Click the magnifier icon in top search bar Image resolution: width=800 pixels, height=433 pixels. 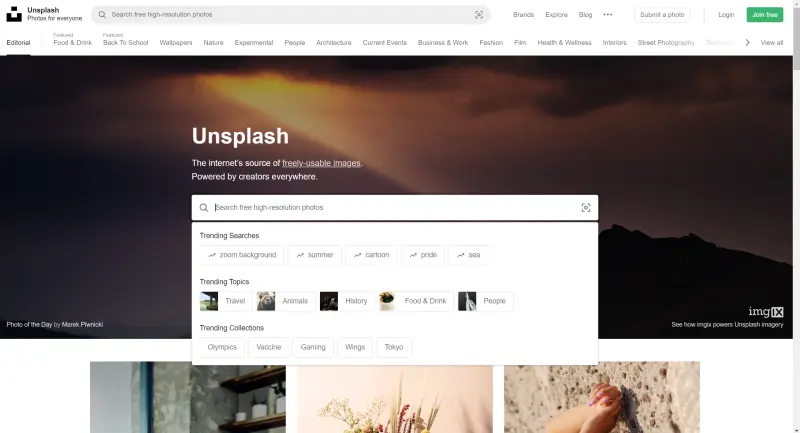point(102,15)
